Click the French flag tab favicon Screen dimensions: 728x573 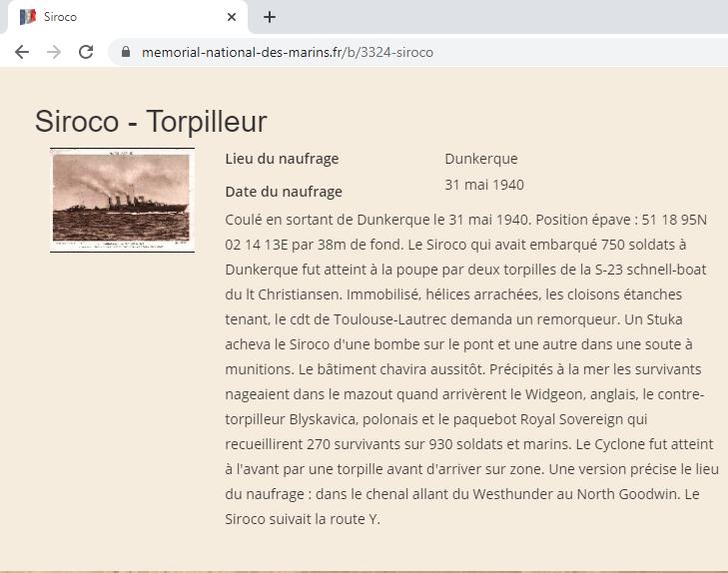click(28, 17)
